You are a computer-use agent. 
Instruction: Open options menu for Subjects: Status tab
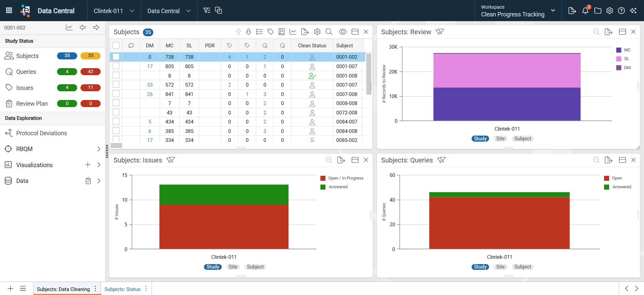(x=146, y=289)
